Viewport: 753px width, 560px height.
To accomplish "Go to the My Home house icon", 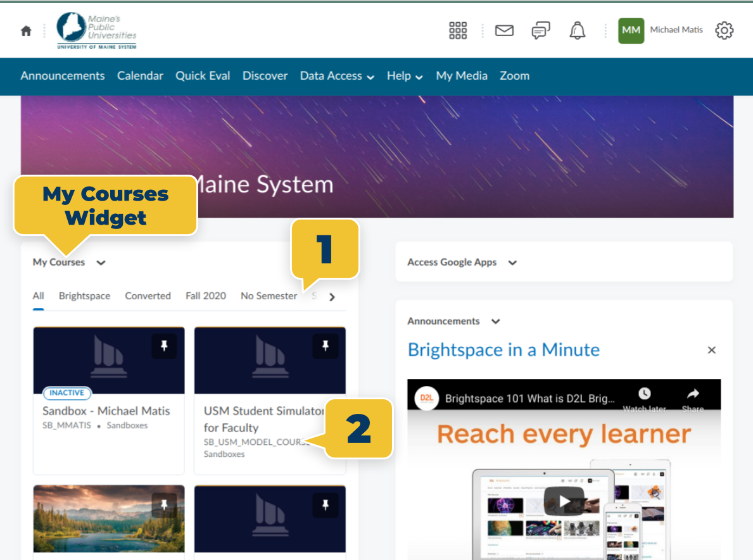I will [x=26, y=31].
